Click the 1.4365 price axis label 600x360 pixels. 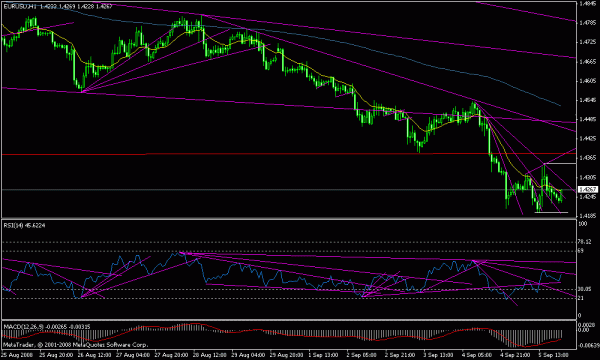coord(587,158)
